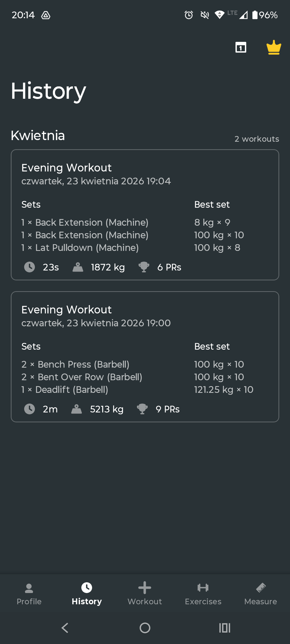Tap the weight icon next to 1872 kg
Screen dimensions: 290x644
(78, 267)
